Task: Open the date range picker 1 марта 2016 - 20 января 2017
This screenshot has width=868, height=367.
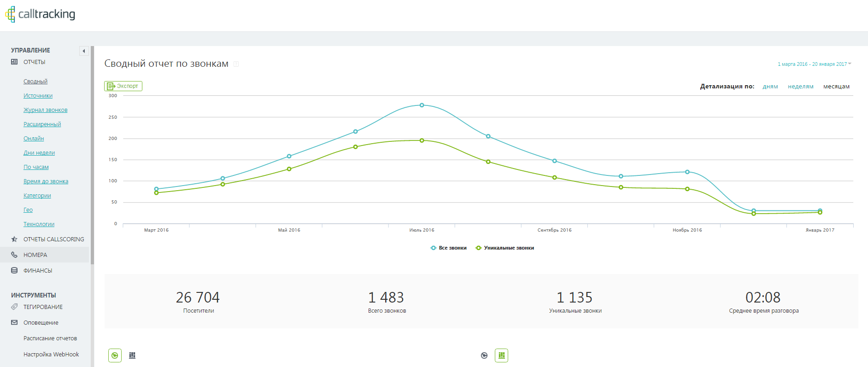Action: click(814, 64)
